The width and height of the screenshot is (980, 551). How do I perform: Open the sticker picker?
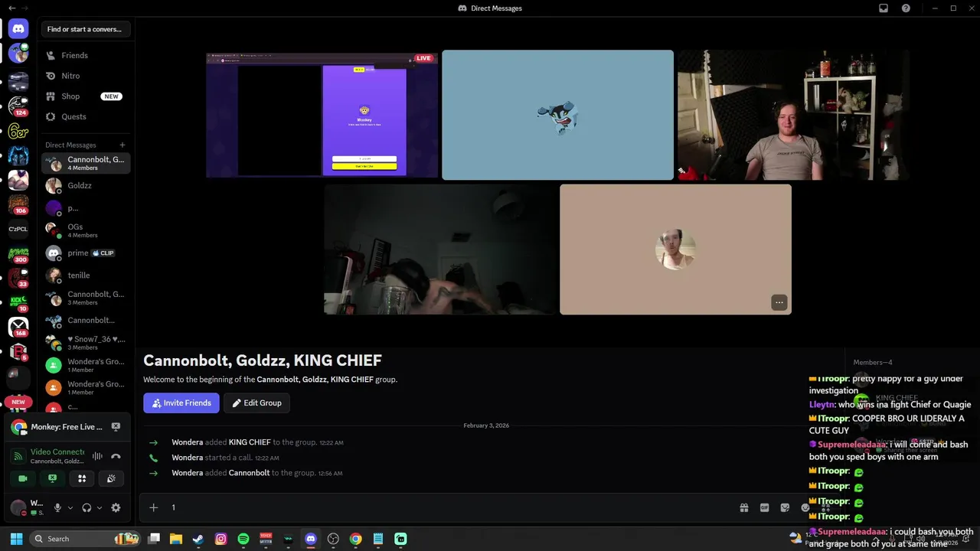[x=785, y=507]
